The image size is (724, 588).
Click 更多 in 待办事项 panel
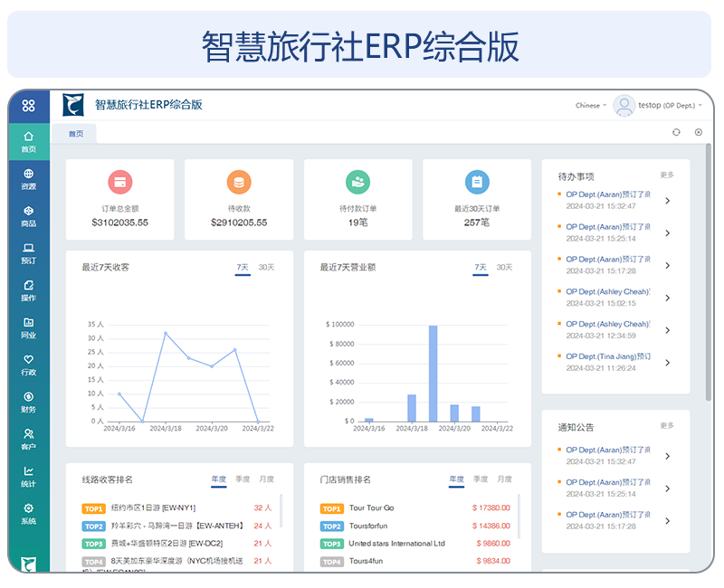[x=667, y=175]
